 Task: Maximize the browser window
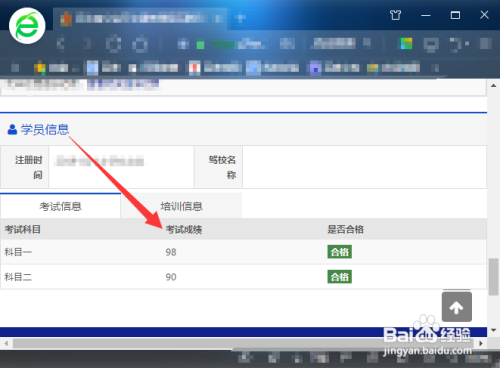point(455,15)
